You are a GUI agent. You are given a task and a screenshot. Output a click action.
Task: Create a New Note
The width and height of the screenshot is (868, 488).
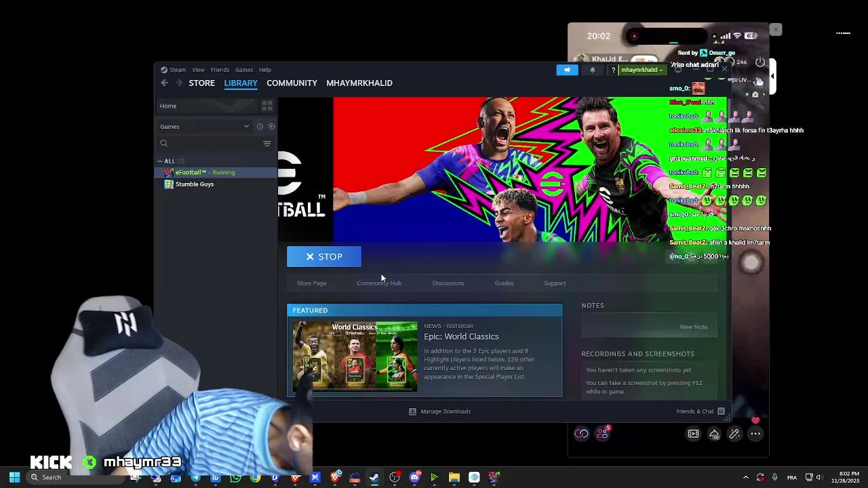tap(693, 327)
